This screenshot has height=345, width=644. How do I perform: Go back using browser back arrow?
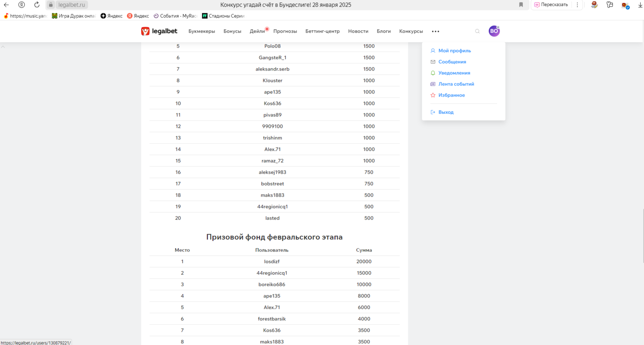6,5
